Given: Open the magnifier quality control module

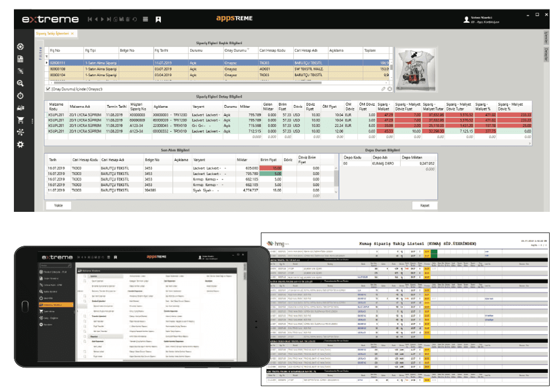Looking at the screenshot, I should (21, 83).
